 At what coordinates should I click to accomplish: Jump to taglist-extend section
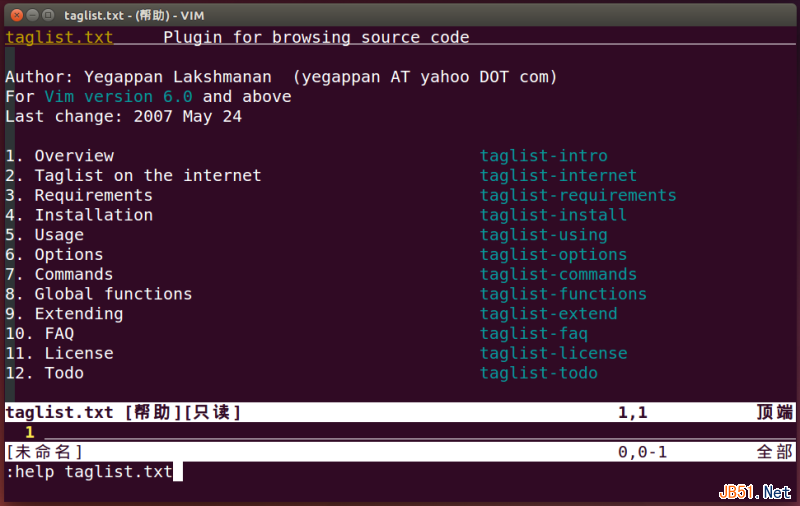point(548,314)
